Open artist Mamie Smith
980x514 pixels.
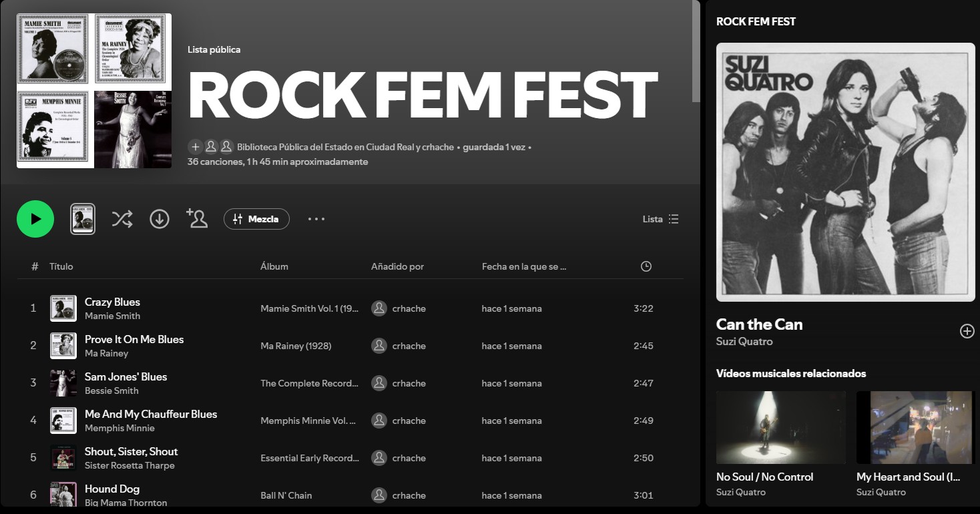click(x=112, y=316)
